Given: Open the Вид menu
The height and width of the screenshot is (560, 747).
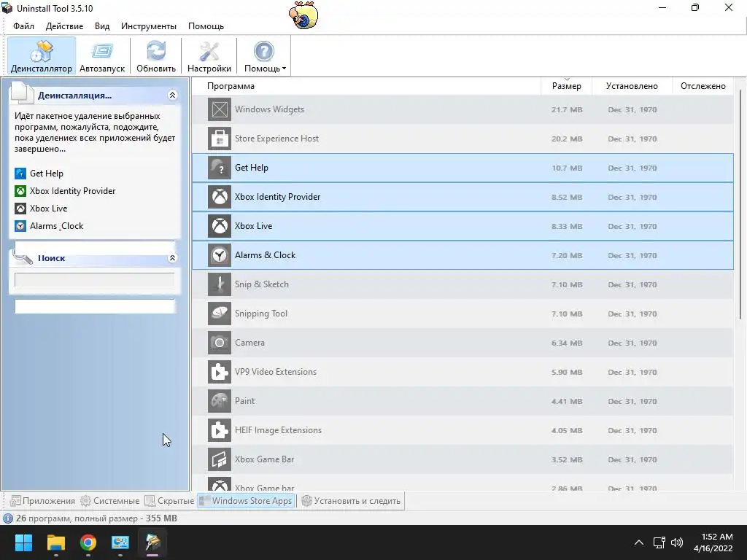Looking at the screenshot, I should click(x=102, y=26).
